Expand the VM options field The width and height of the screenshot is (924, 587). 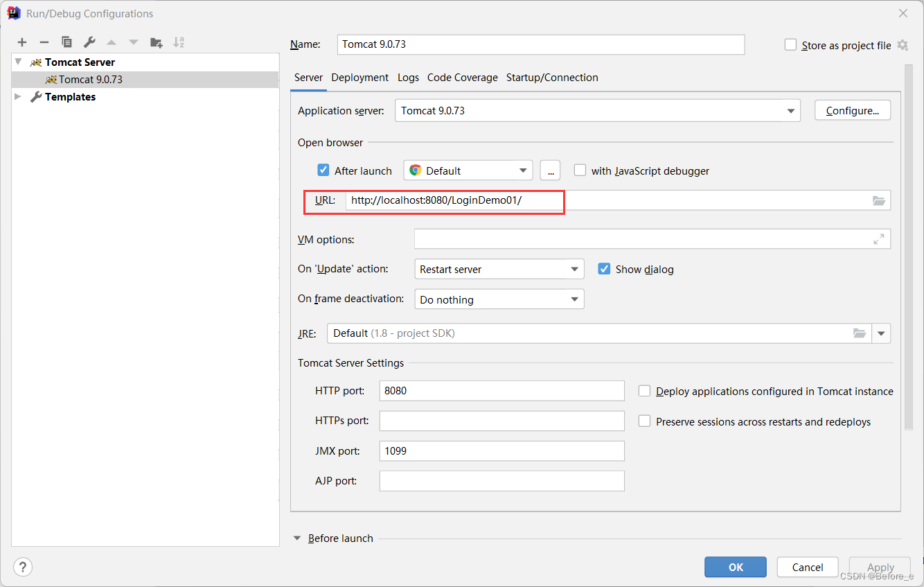879,239
